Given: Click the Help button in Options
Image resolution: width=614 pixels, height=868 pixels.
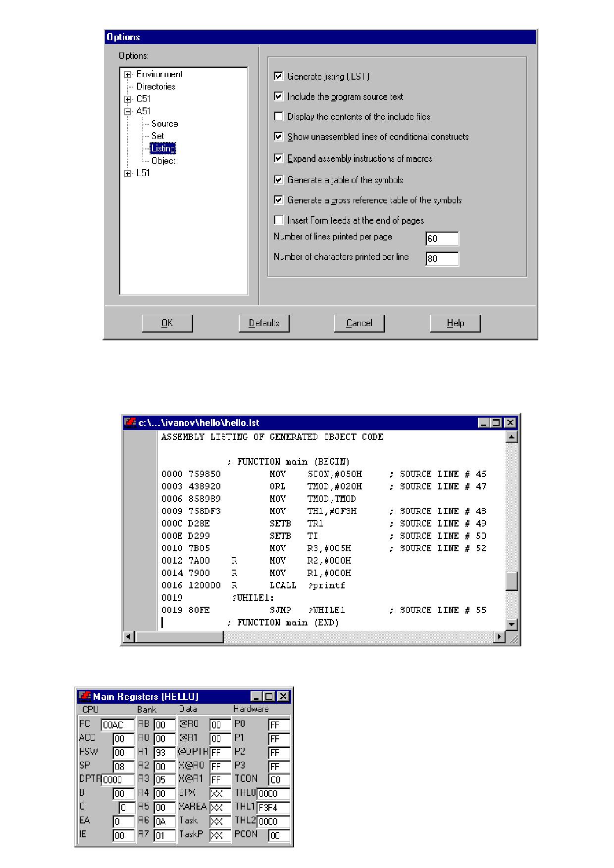Looking at the screenshot, I should point(455,323).
